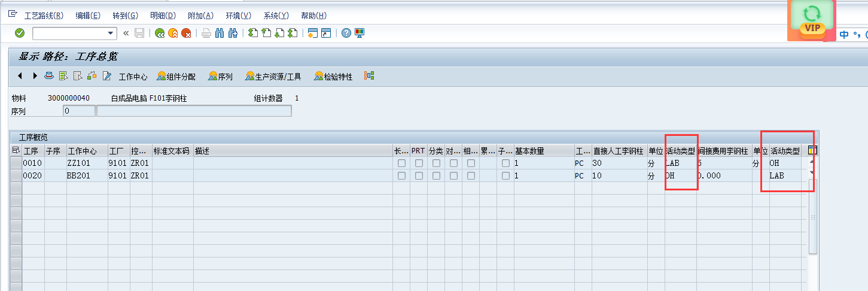Click the SAP window menu icon
Screen dimensions: 868x291
[12, 15]
